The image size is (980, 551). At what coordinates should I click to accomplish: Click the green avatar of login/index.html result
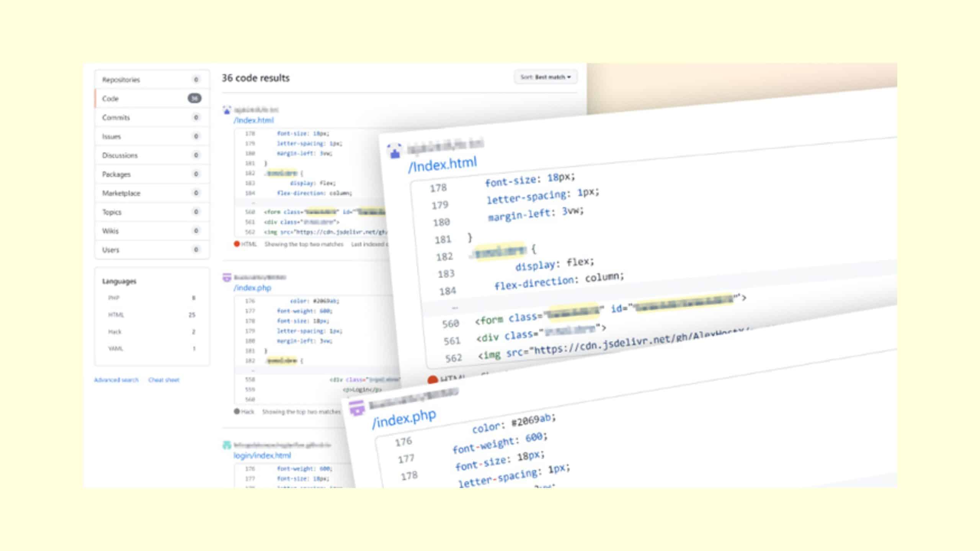tap(227, 445)
